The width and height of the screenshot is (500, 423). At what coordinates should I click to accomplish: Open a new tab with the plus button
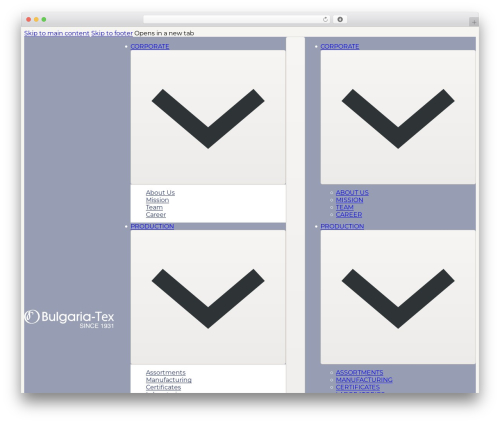pyautogui.click(x=474, y=22)
